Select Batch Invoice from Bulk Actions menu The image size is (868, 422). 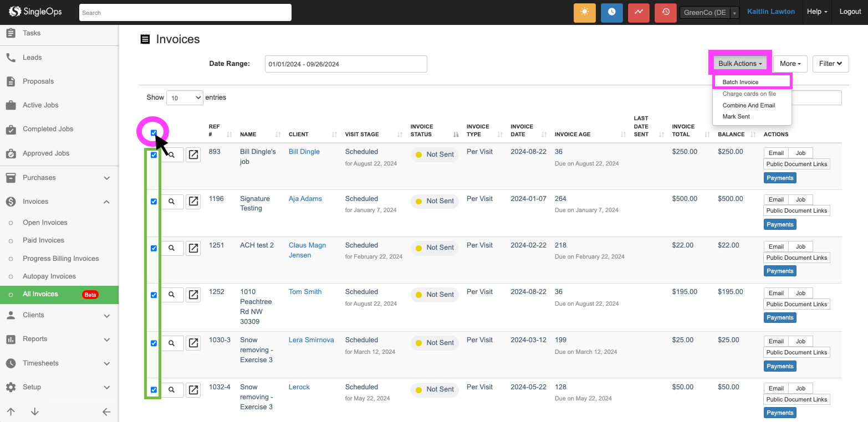pyautogui.click(x=740, y=82)
